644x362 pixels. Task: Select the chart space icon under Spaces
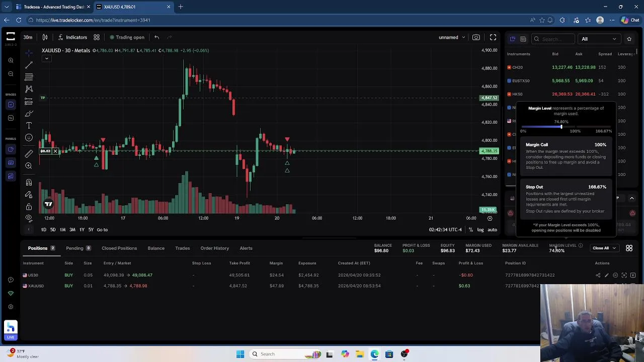tap(11, 105)
